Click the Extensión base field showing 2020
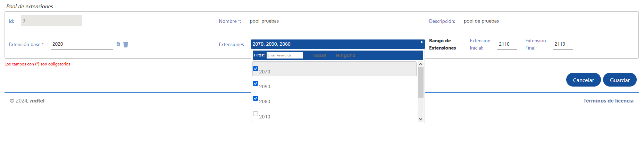Viewport: 644px width, 143px height. click(82, 44)
